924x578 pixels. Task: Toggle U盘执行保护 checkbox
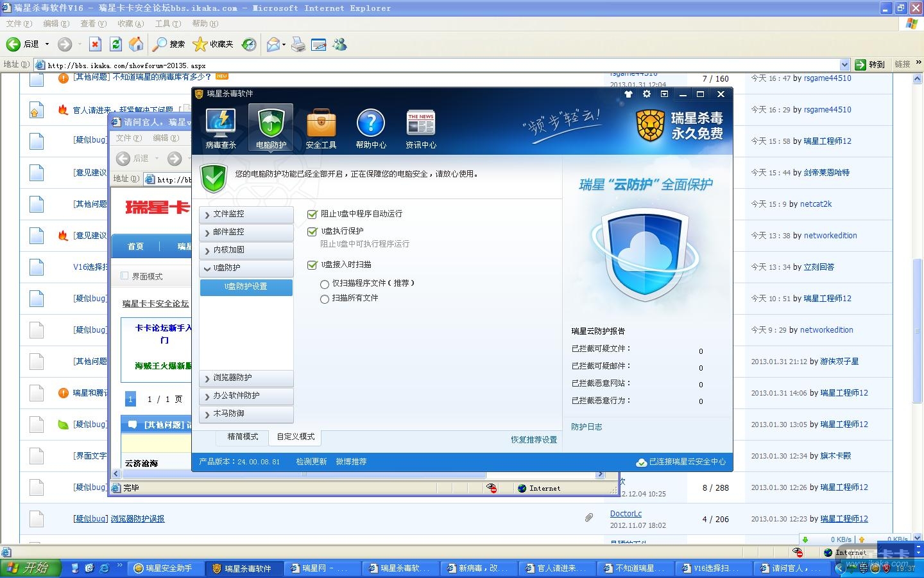click(312, 231)
